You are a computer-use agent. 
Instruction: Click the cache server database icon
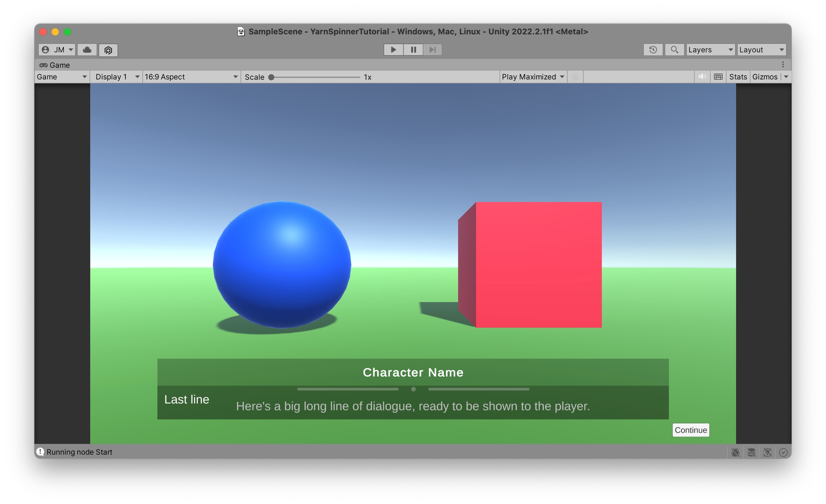click(x=751, y=452)
